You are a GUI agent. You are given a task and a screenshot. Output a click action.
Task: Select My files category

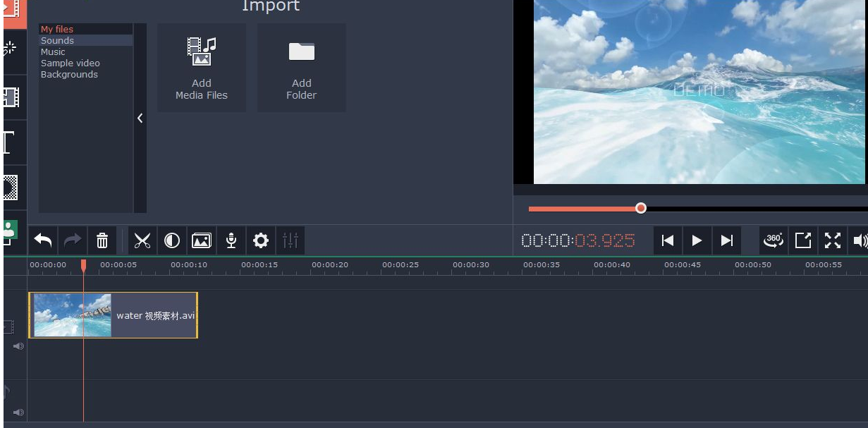click(x=86, y=29)
